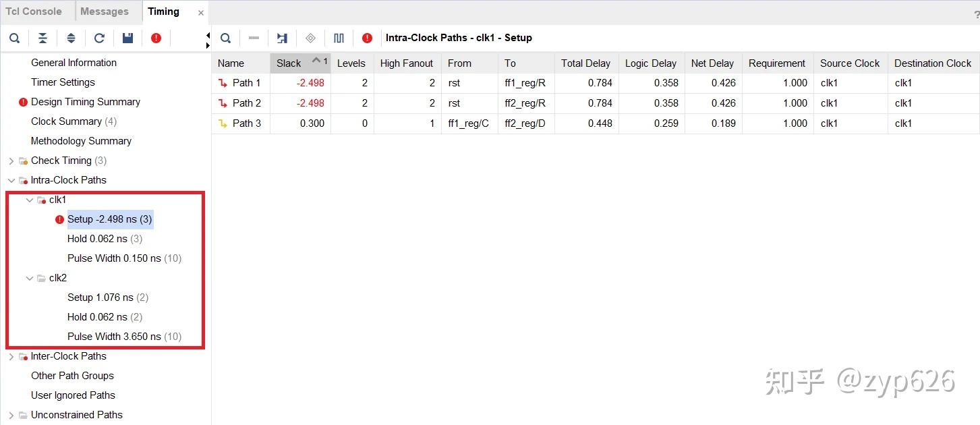Click the search icon in the left timing toolbar

pos(14,38)
